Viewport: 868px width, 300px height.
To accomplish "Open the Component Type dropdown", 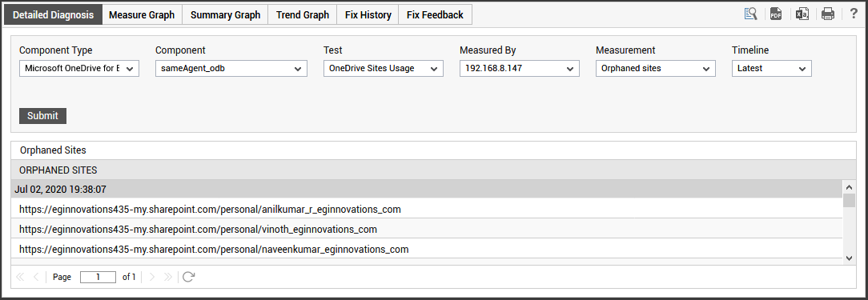I will [79, 69].
